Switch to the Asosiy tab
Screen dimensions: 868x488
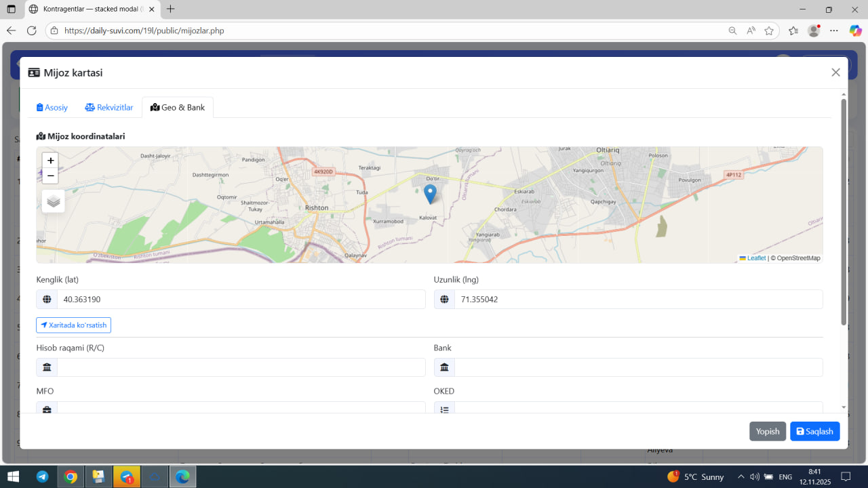tap(52, 108)
